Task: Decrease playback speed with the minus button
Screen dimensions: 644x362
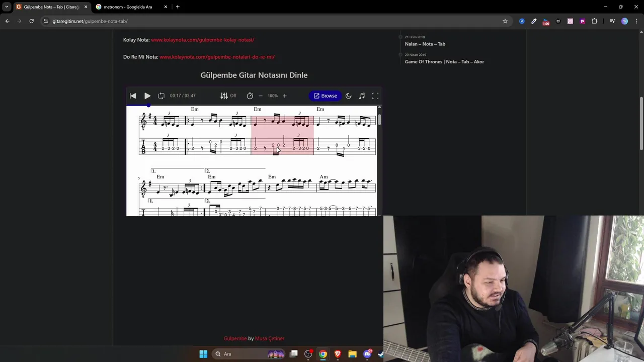Action: [x=261, y=96]
